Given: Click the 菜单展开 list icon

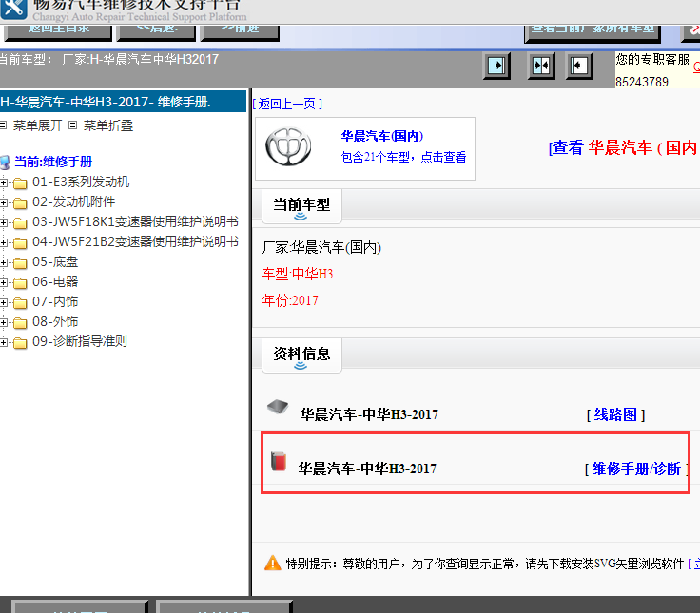Looking at the screenshot, I should (3, 125).
